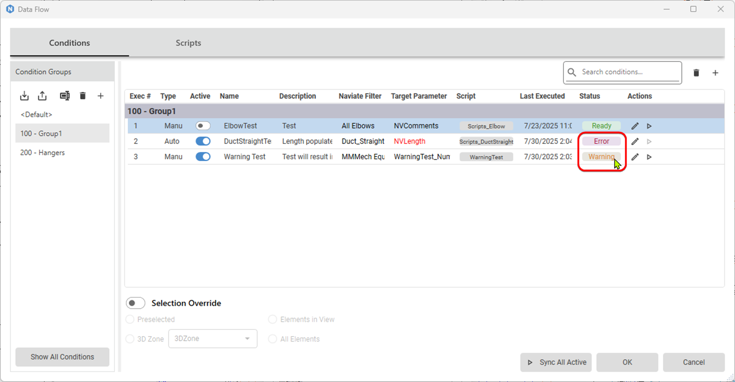This screenshot has width=735, height=382.
Task: Click the Warning Test name cell
Action: click(x=245, y=157)
